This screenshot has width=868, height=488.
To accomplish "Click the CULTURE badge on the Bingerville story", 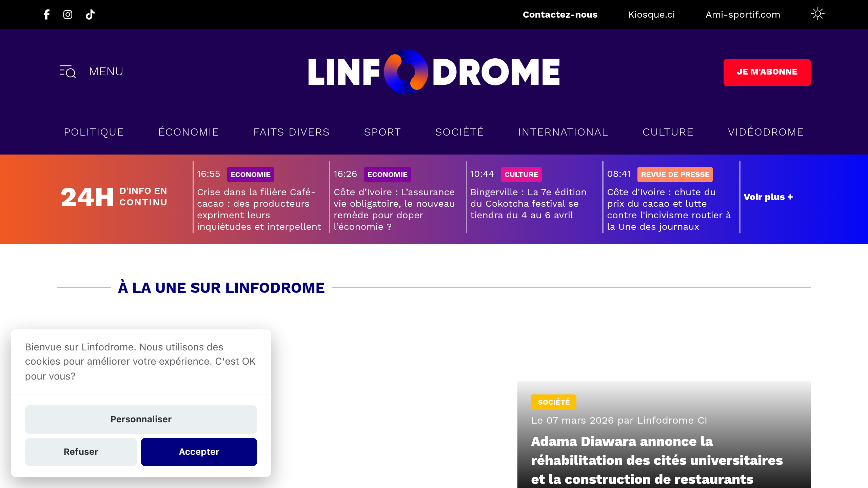I will click(x=521, y=174).
